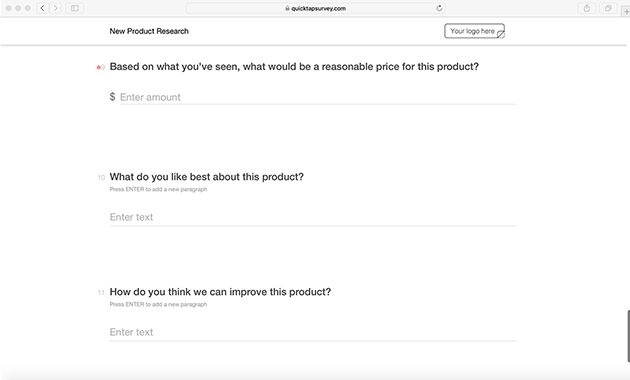Click the edit icon on the logo placeholder

point(501,35)
